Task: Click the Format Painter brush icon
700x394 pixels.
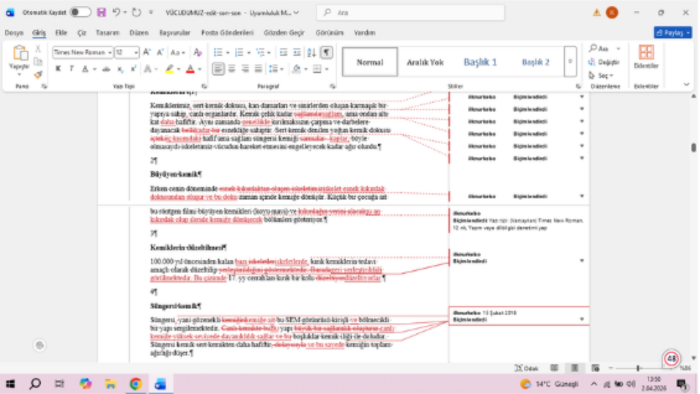Action: point(38,74)
